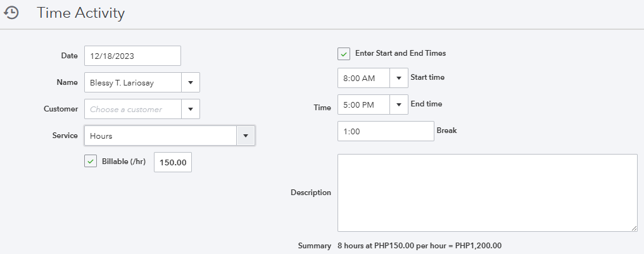Click the Service field showing Hours
The height and width of the screenshot is (254, 644).
point(160,136)
